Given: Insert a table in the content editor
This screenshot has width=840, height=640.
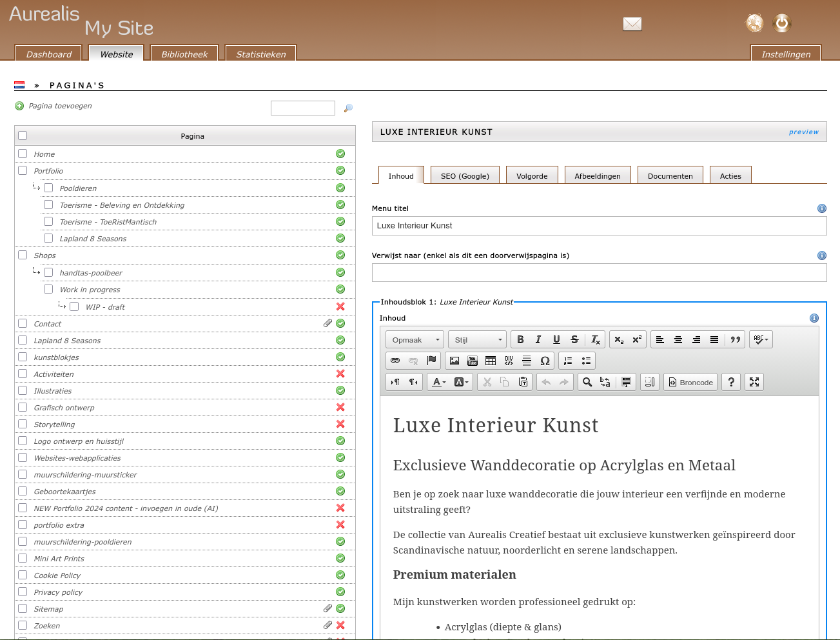Looking at the screenshot, I should pyautogui.click(x=491, y=360).
